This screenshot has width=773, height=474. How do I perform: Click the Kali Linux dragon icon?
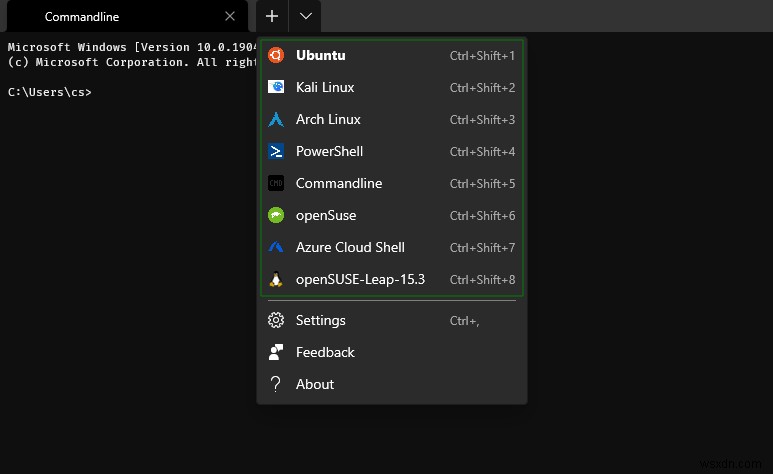point(276,87)
